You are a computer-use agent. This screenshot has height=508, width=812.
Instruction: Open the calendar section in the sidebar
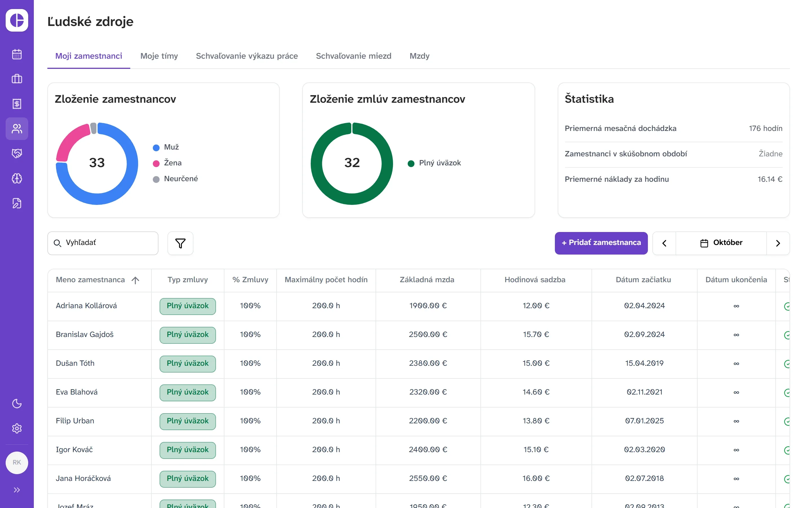pos(17,54)
